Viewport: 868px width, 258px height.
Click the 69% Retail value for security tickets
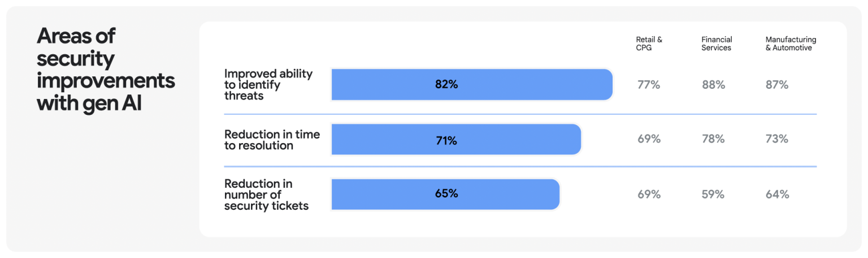[649, 194]
